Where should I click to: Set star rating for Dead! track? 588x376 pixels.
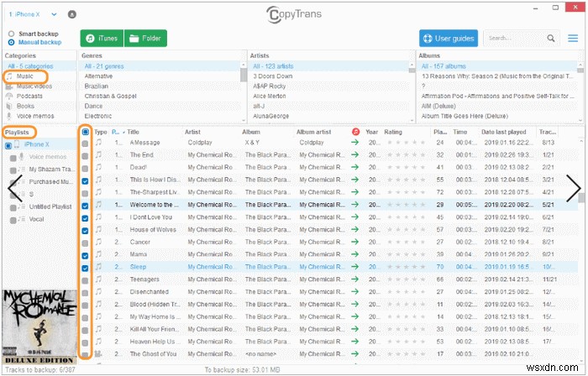[x=406, y=167]
